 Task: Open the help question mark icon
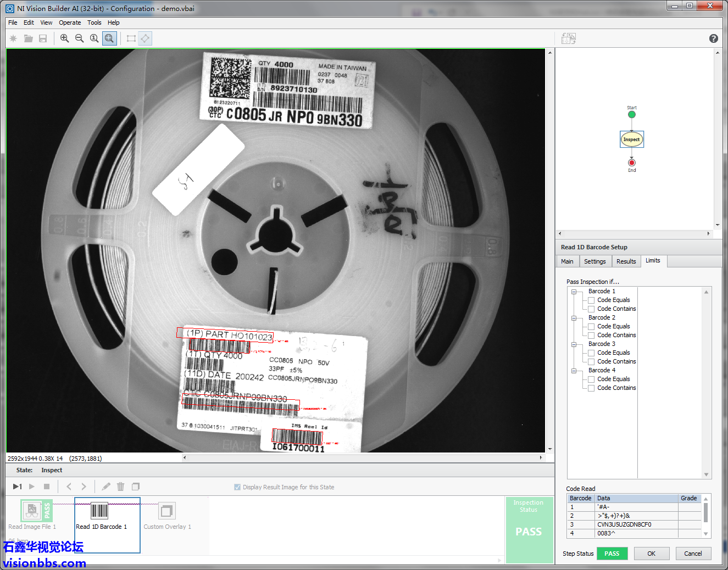[x=713, y=38]
